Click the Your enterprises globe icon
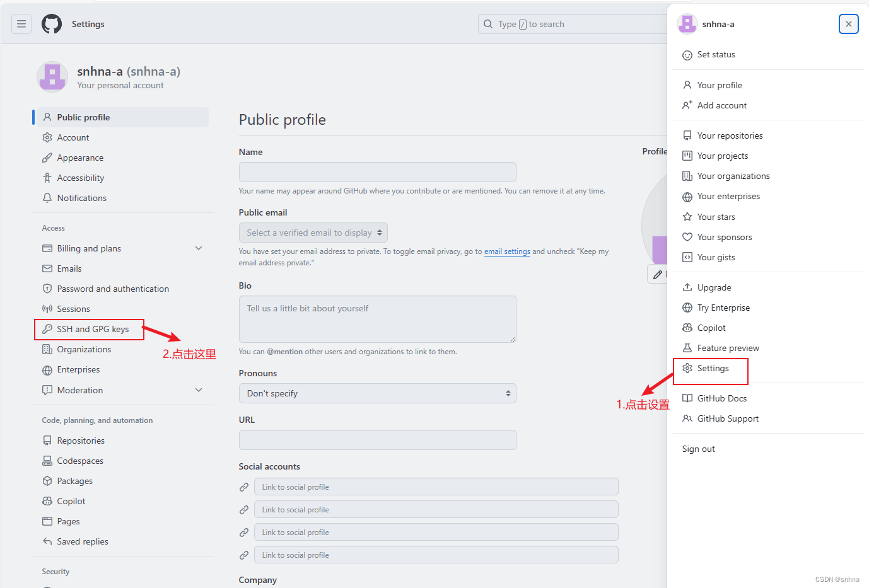This screenshot has height=588, width=869. 687,197
